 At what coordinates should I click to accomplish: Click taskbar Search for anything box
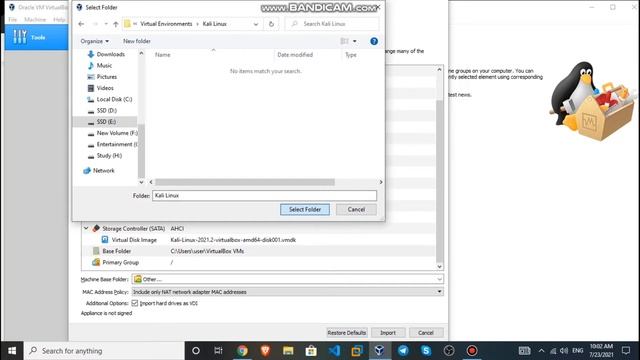click(104, 351)
